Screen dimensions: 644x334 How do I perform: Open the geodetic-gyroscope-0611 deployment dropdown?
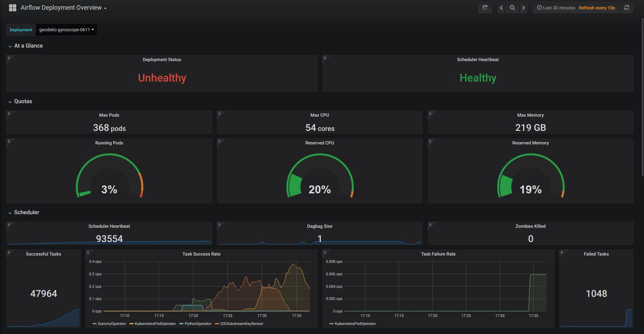(66, 30)
